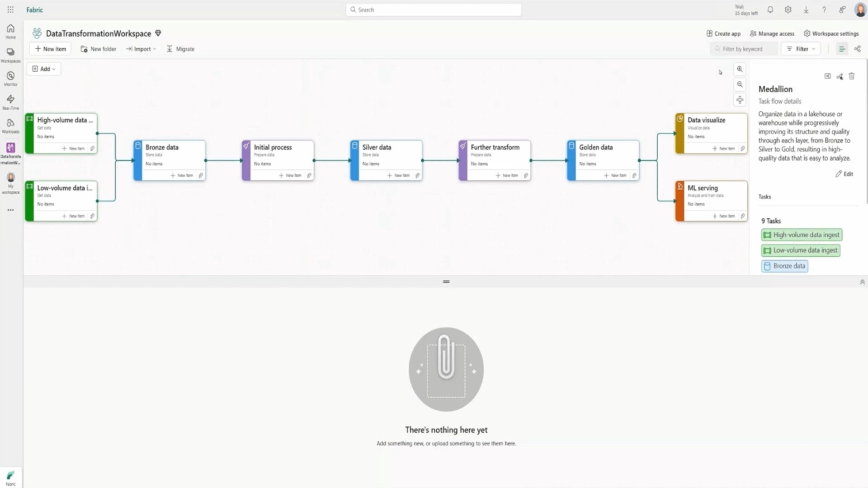Expand the Import dropdown menu

click(141, 49)
